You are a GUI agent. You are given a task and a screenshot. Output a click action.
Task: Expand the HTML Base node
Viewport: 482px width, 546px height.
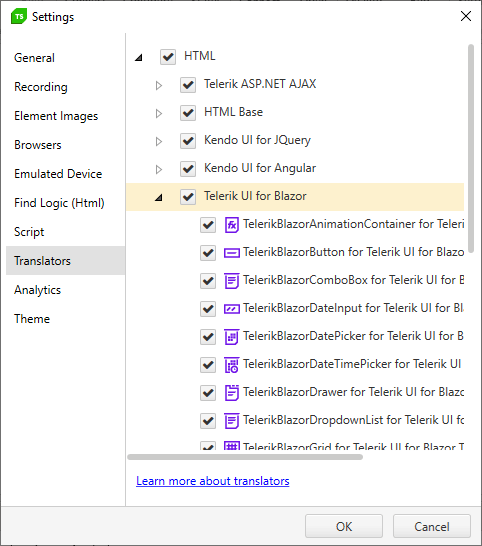coord(159,113)
